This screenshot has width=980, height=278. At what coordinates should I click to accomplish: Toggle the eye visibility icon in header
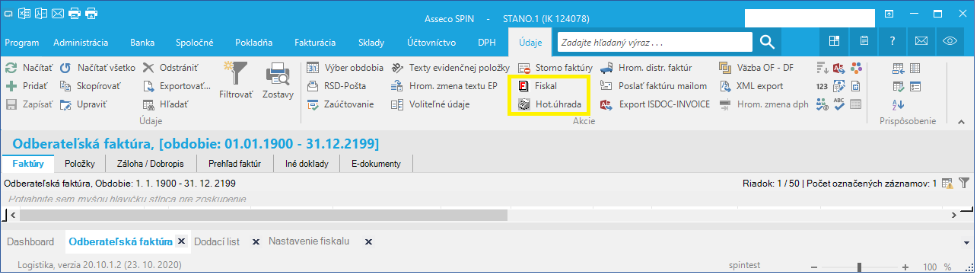[950, 42]
